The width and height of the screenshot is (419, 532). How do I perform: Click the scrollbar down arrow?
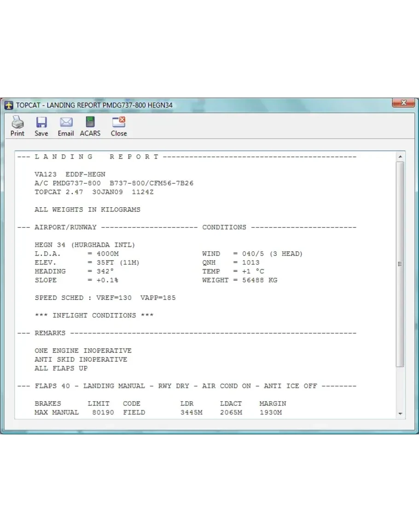point(400,414)
